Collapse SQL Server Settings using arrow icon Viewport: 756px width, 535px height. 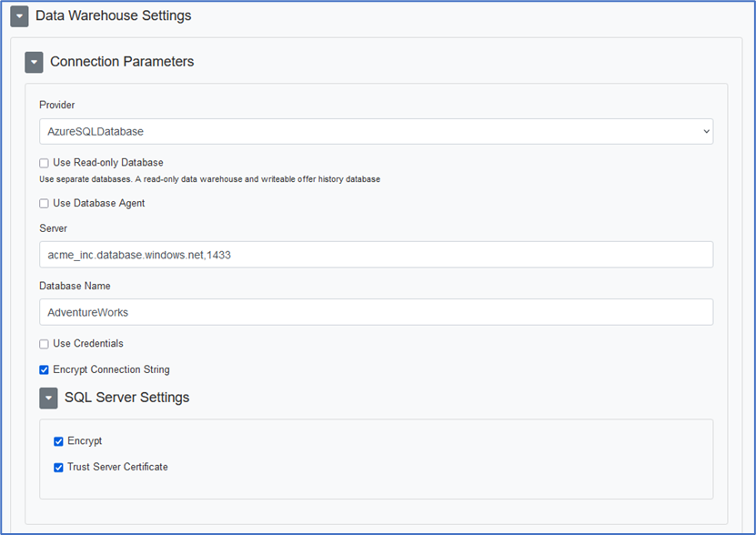(x=48, y=398)
